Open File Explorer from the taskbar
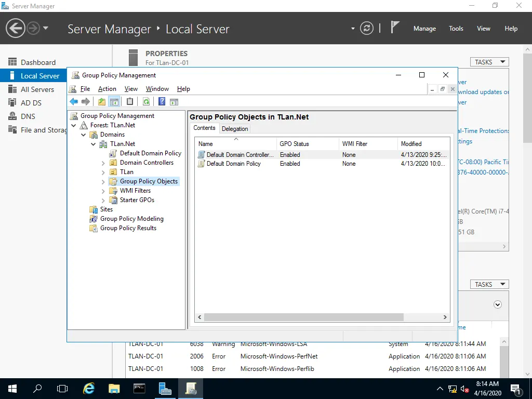532x399 pixels. coord(114,389)
